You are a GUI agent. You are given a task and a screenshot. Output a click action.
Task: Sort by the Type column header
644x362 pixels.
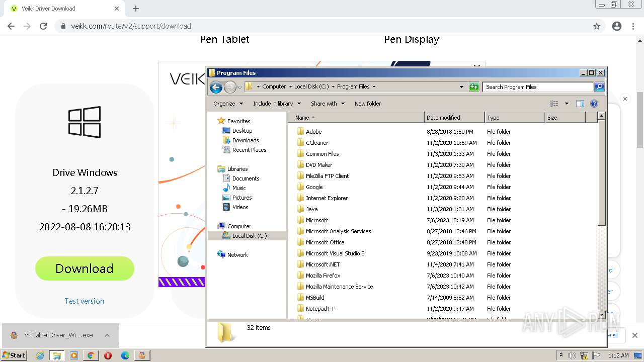point(515,118)
